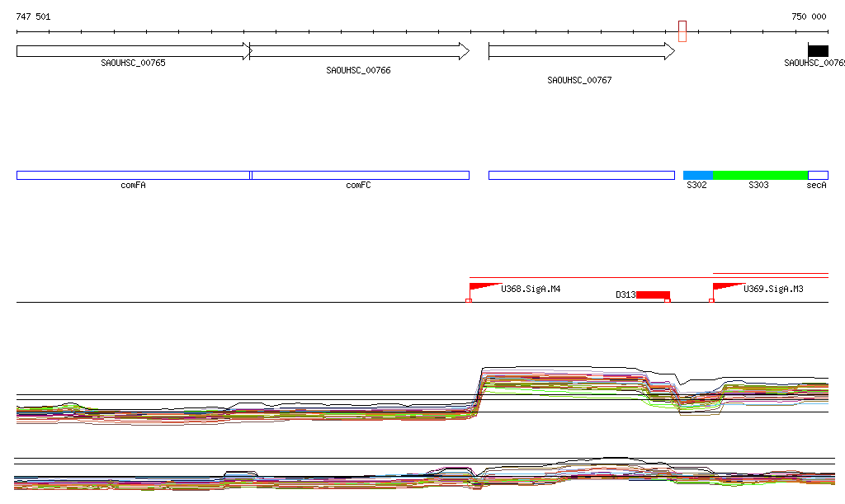Click the black gene box at right edge

click(818, 50)
